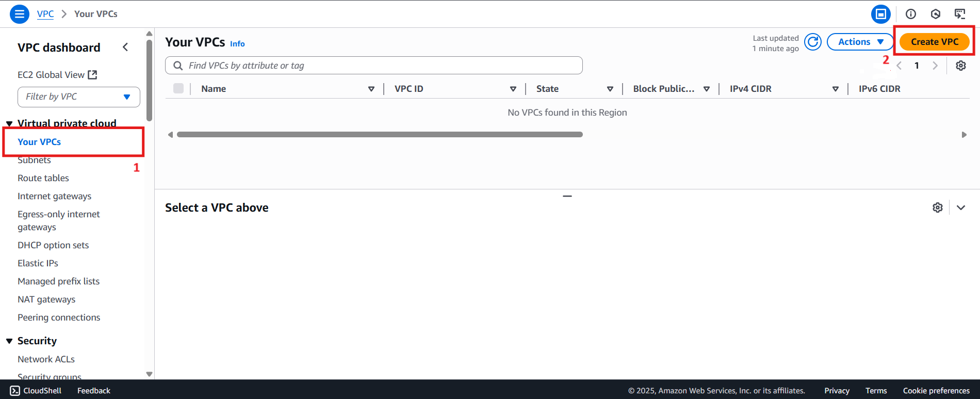Open Cookie preferences

pos(936,391)
